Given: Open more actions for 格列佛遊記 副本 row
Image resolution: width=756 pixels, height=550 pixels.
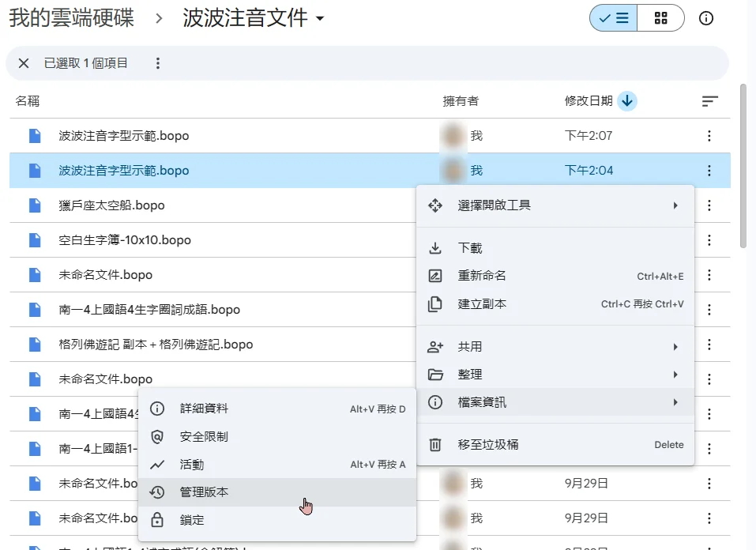Looking at the screenshot, I should (x=709, y=344).
